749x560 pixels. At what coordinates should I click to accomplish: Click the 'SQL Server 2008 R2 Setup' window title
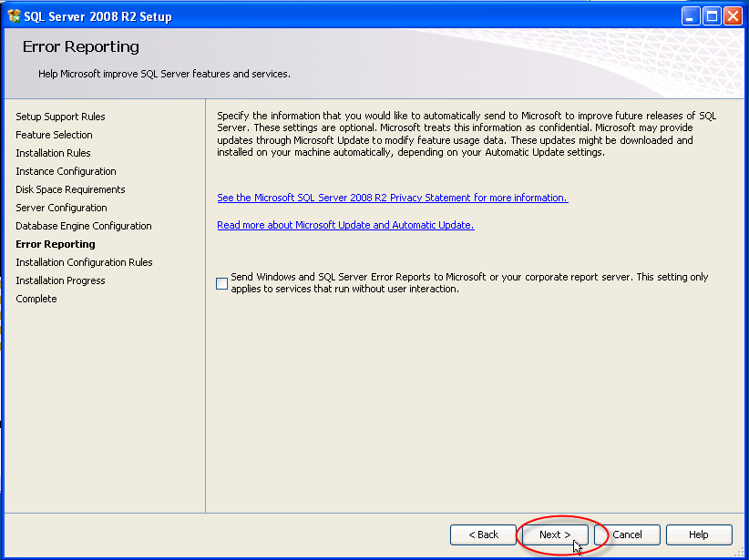[97, 16]
